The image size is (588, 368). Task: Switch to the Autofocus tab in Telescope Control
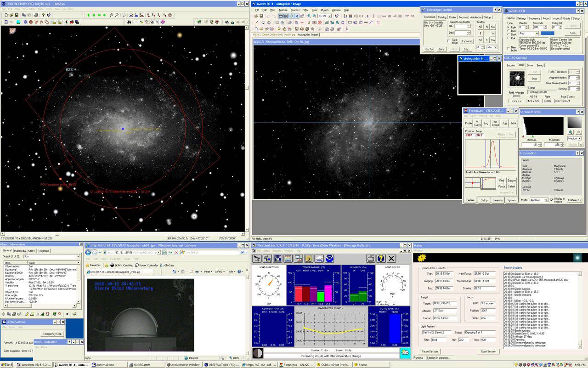coord(476,17)
